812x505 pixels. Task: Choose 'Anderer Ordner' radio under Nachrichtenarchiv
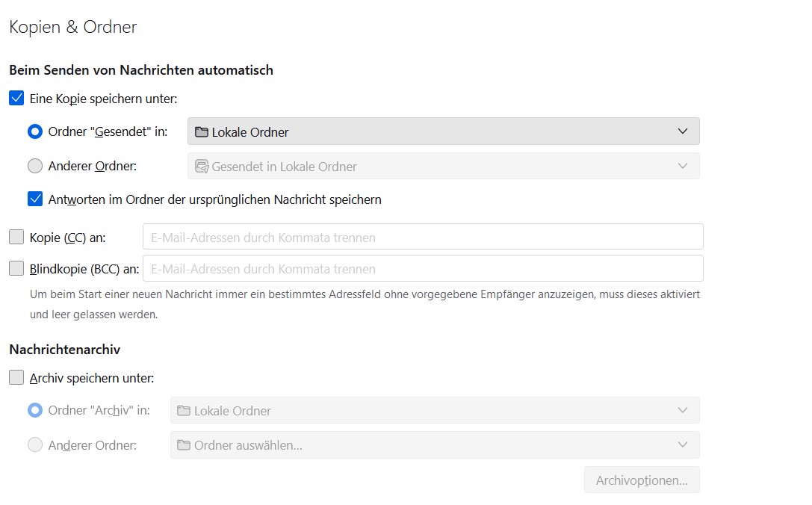35,445
